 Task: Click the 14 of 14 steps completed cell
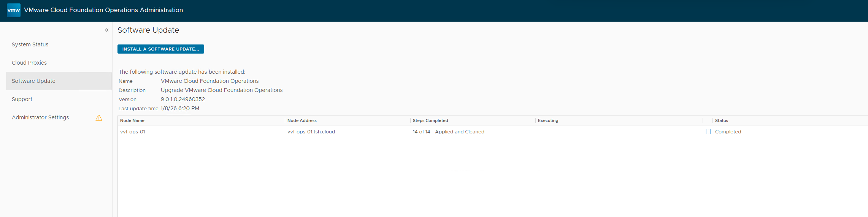[x=448, y=132]
